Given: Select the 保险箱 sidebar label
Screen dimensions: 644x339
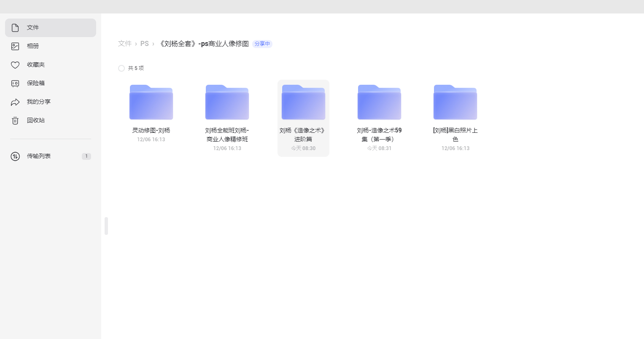Looking at the screenshot, I should tap(36, 83).
